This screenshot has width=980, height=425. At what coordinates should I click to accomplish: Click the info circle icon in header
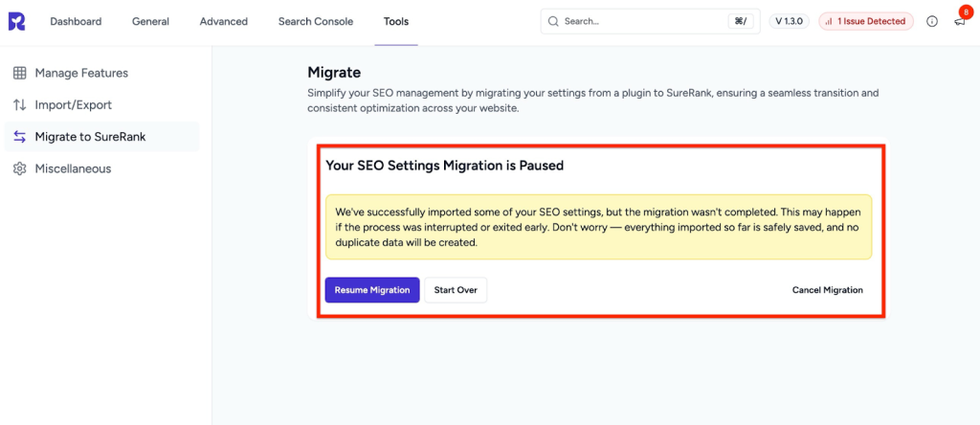coord(932,21)
